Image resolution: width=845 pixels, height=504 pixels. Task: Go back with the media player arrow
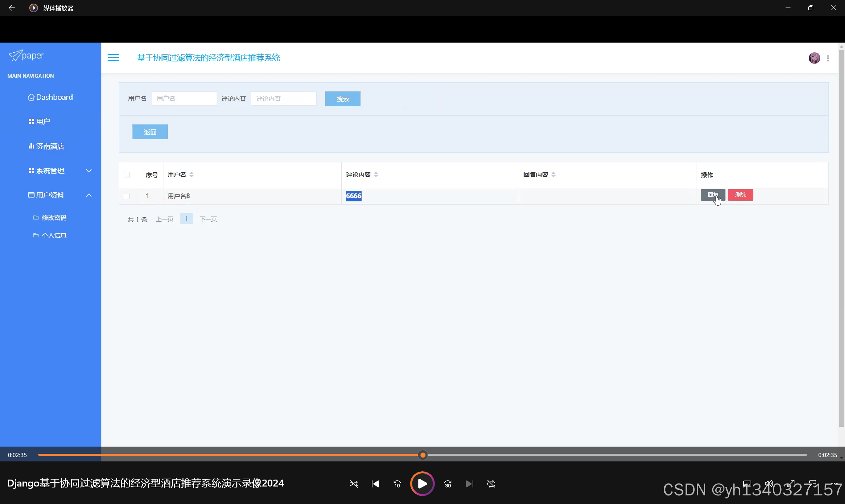[12, 8]
